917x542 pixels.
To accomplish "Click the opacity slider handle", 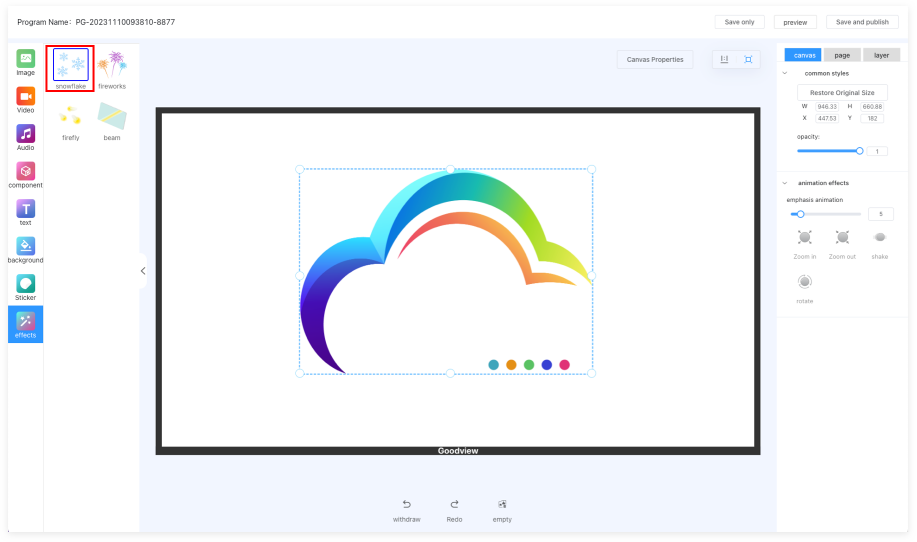I will (x=860, y=151).
